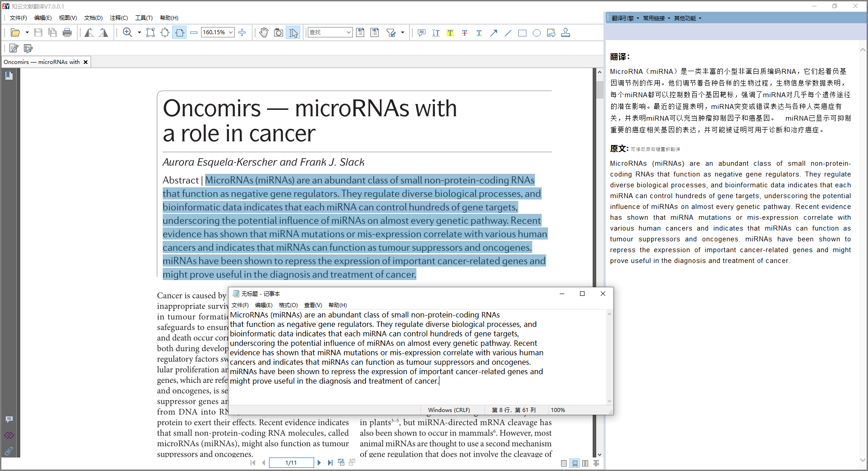Draw a rectangle annotation

[x=522, y=32]
